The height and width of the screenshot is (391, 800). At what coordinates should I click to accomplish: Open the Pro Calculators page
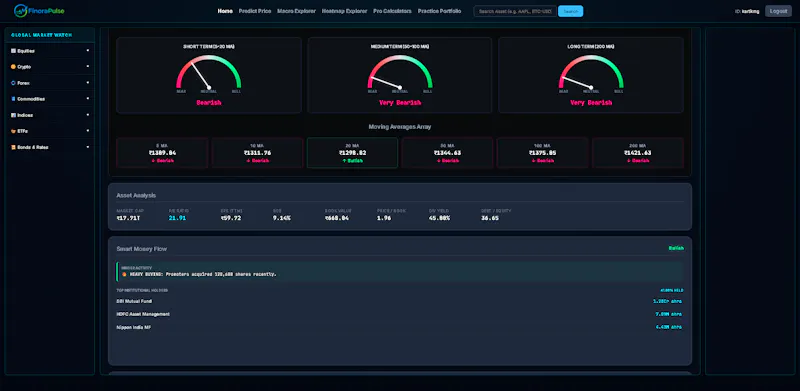(x=392, y=11)
